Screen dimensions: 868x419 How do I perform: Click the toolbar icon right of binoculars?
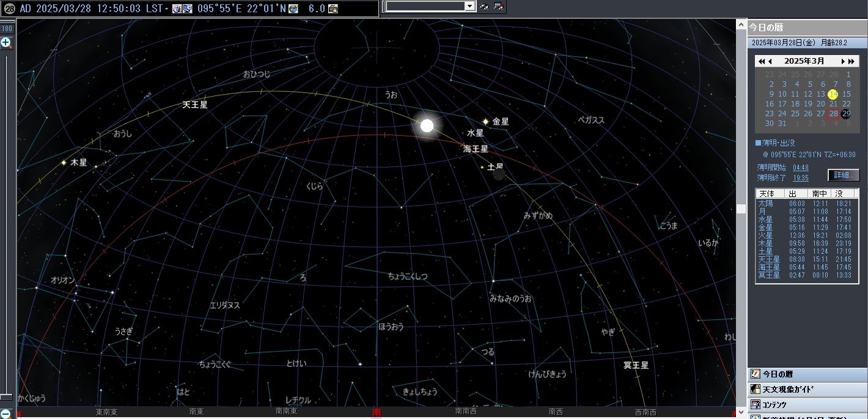[499, 6]
